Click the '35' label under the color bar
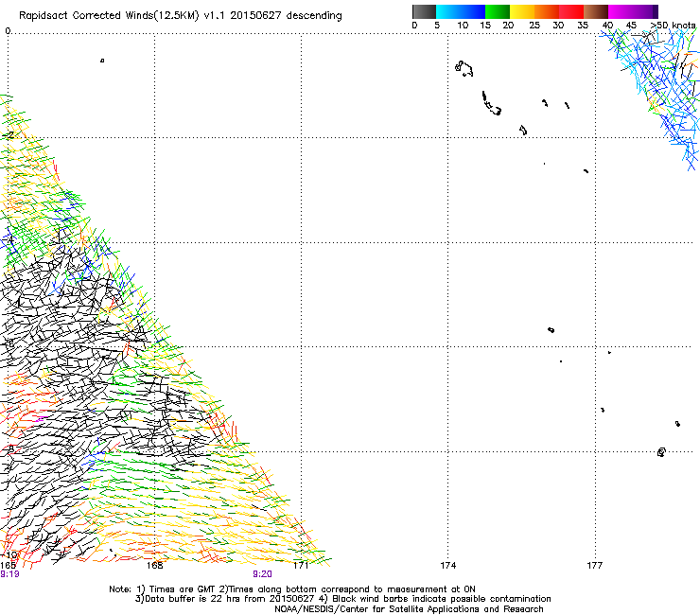 (583, 25)
